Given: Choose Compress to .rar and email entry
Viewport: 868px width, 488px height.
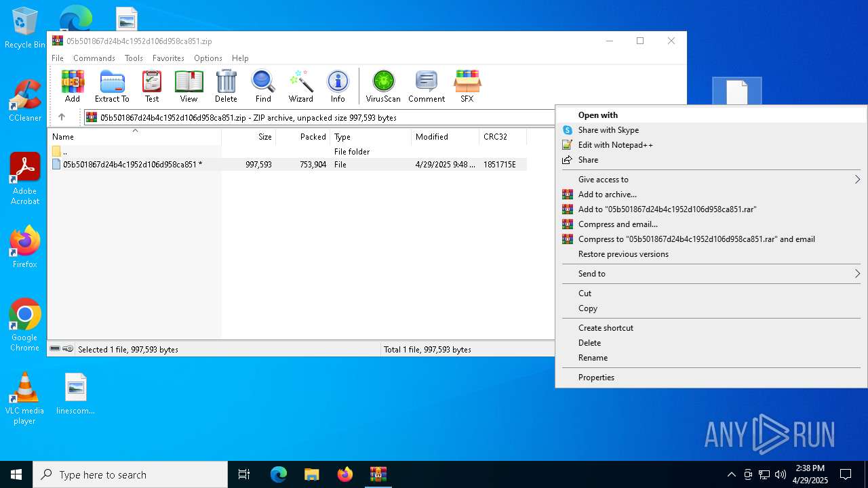Looking at the screenshot, I should 712,239.
